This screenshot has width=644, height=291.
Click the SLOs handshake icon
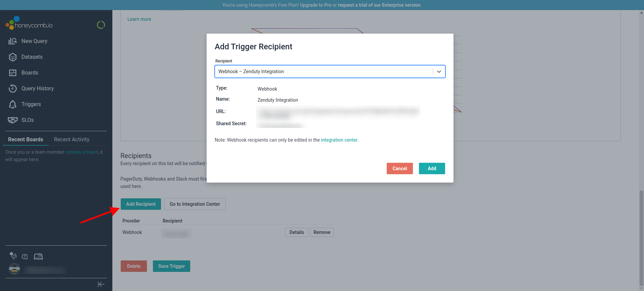[13, 120]
